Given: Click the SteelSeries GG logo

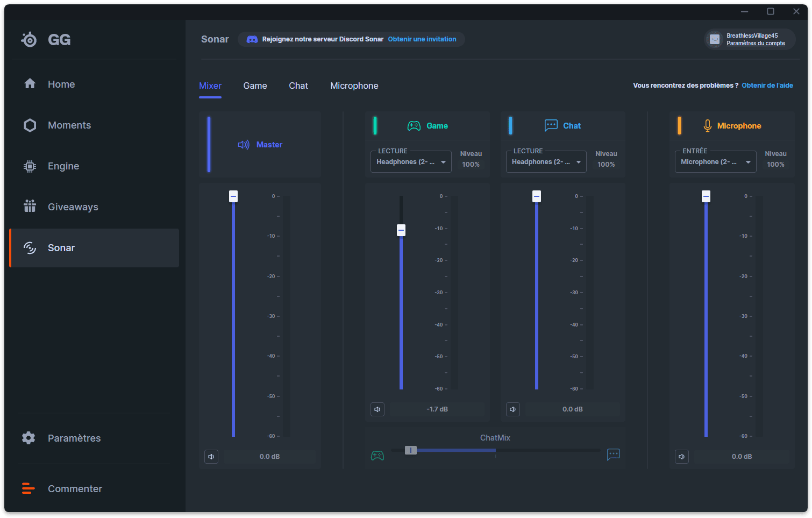Looking at the screenshot, I should pos(46,39).
